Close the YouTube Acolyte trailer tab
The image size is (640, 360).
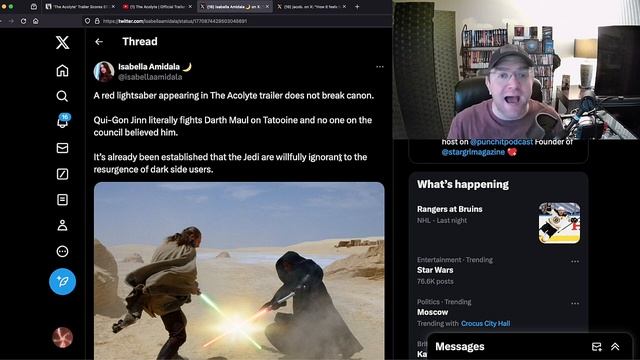[x=190, y=7]
